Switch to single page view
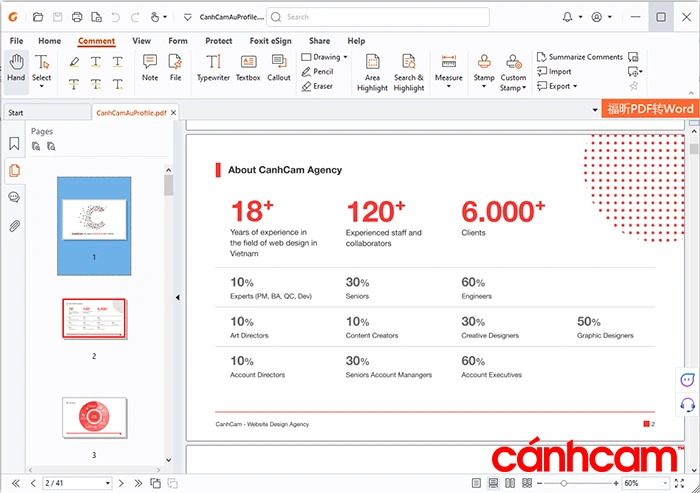 pos(476,483)
